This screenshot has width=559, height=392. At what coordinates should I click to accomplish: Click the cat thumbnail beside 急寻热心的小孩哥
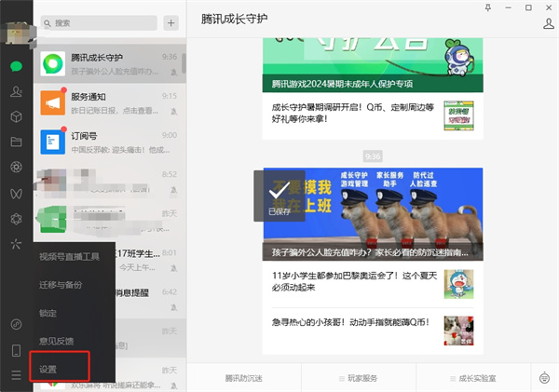point(458,331)
